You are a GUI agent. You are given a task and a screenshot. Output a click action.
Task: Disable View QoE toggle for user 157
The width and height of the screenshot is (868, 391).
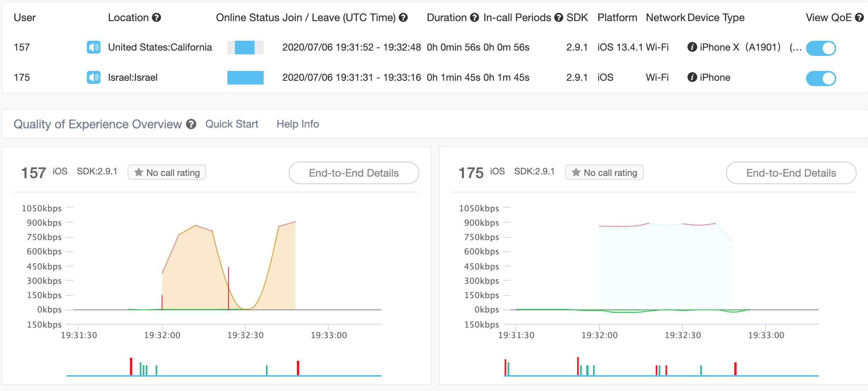click(822, 48)
